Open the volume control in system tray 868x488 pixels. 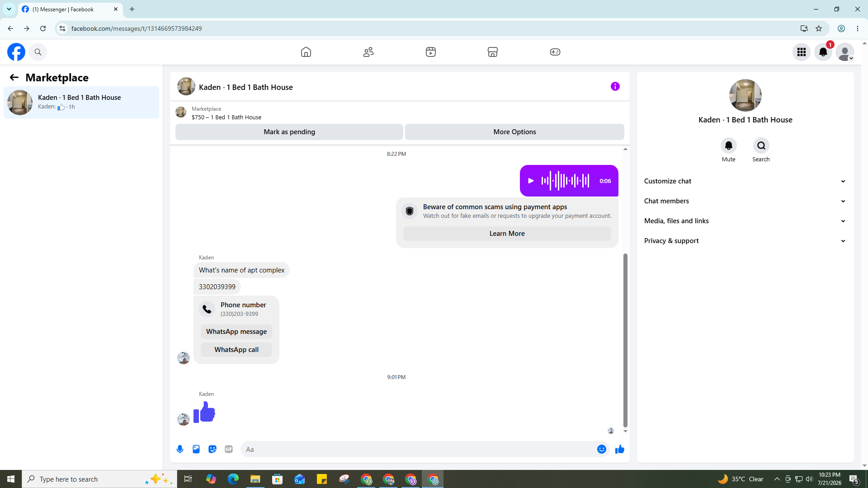(809, 479)
